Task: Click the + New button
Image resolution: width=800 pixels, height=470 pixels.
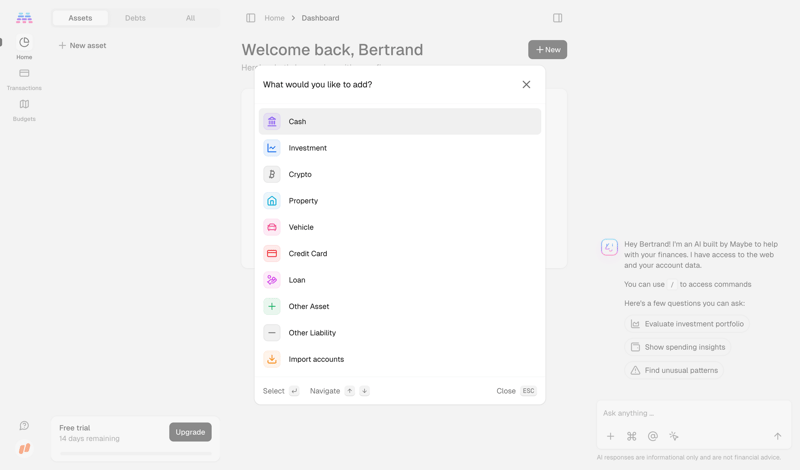Action: click(x=547, y=50)
